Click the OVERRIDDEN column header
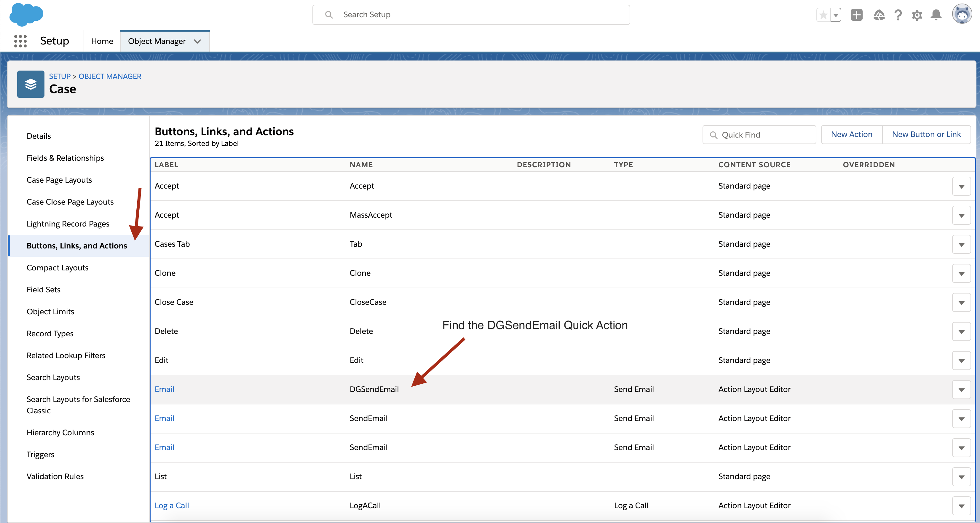The height and width of the screenshot is (523, 980). [869, 165]
